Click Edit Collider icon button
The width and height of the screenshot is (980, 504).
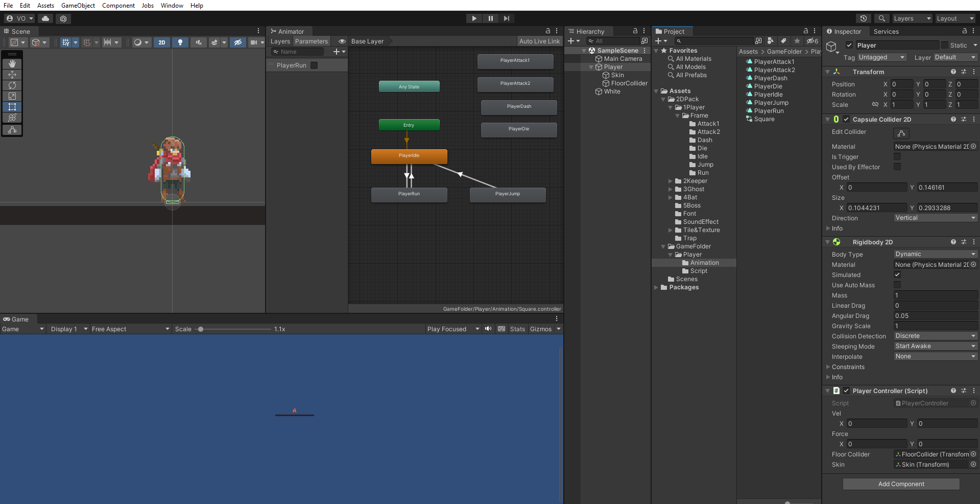click(x=901, y=133)
